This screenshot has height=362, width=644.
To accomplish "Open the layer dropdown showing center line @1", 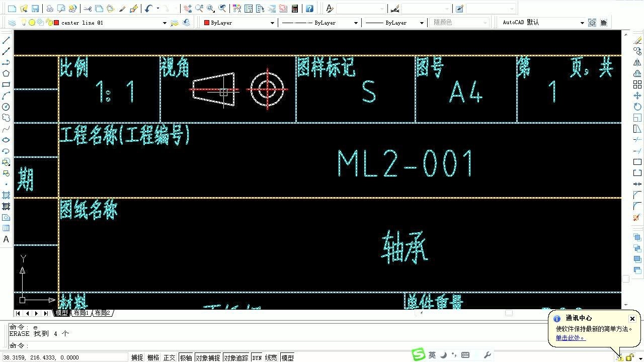I will point(164,23).
